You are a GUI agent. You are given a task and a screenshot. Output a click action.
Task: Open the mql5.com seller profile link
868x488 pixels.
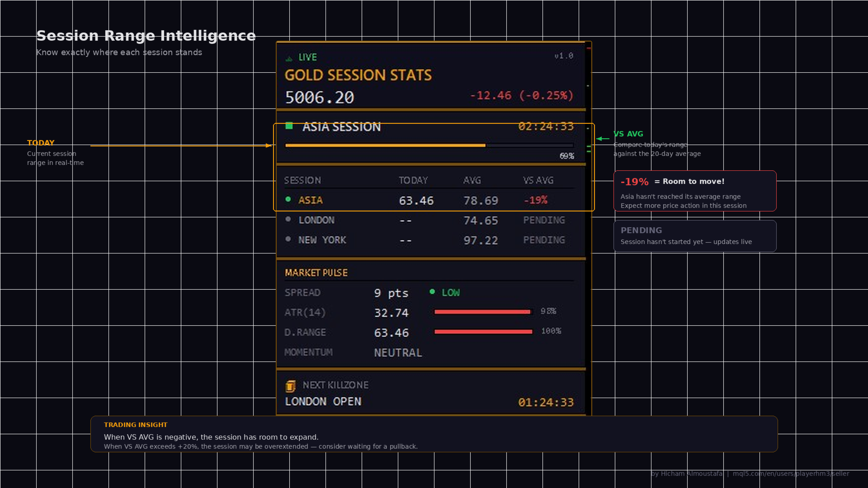[791, 474]
